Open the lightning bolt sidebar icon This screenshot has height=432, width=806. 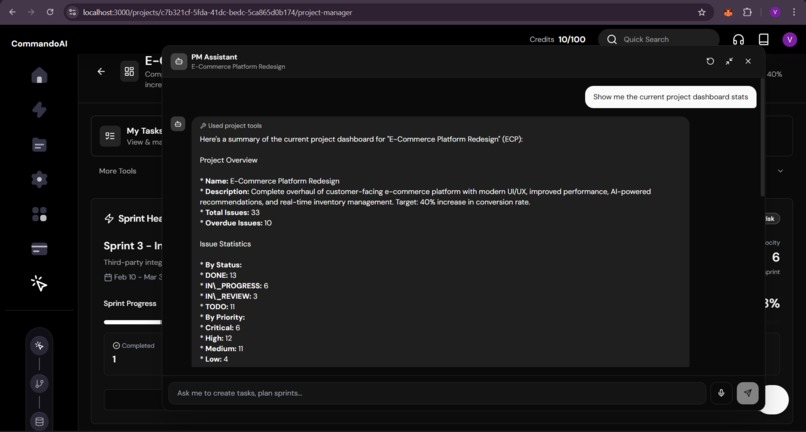[x=39, y=110]
